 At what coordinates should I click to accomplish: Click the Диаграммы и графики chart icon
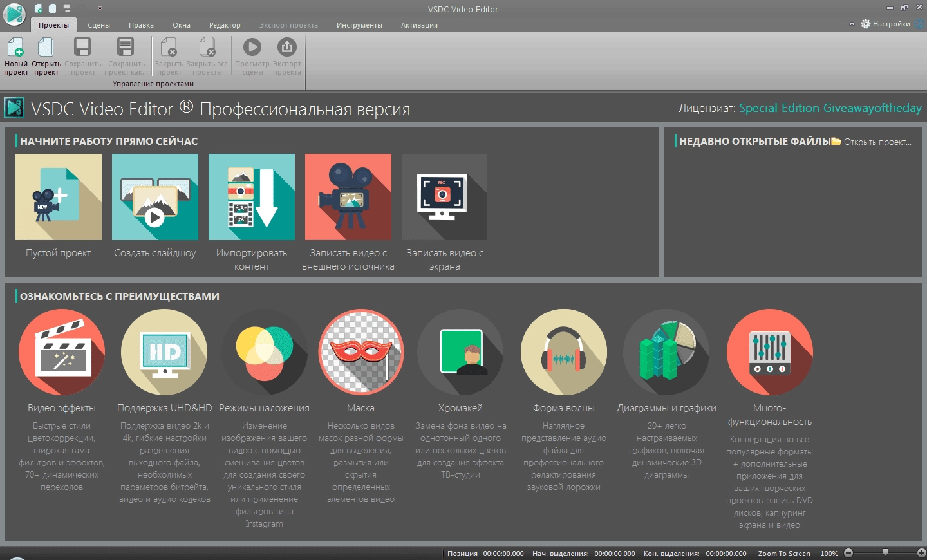pyautogui.click(x=667, y=352)
